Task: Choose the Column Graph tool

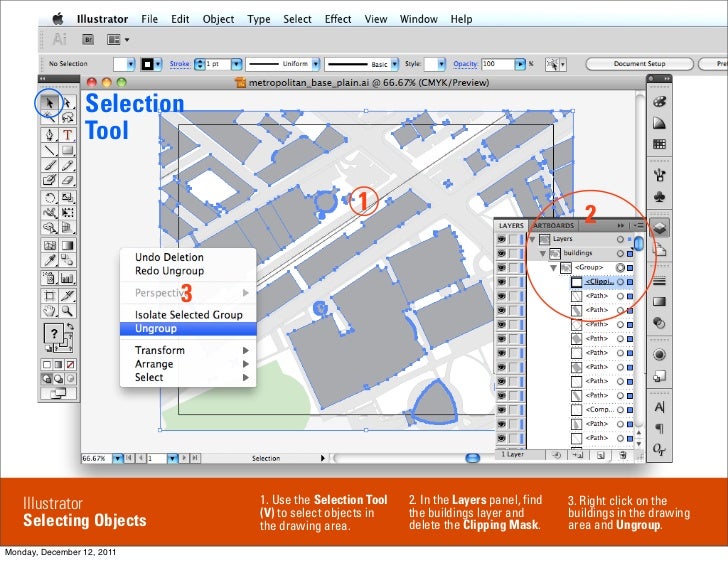Action: pyautogui.click(x=67, y=278)
